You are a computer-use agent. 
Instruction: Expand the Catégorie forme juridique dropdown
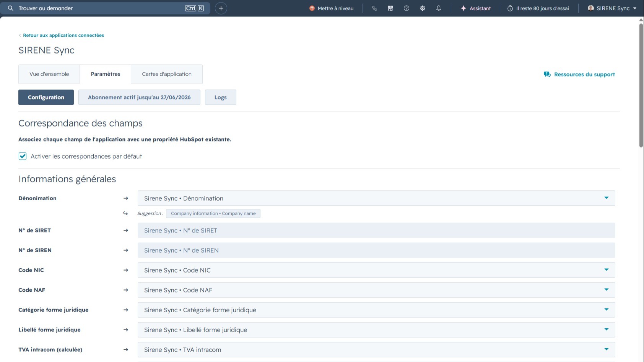pos(376,310)
